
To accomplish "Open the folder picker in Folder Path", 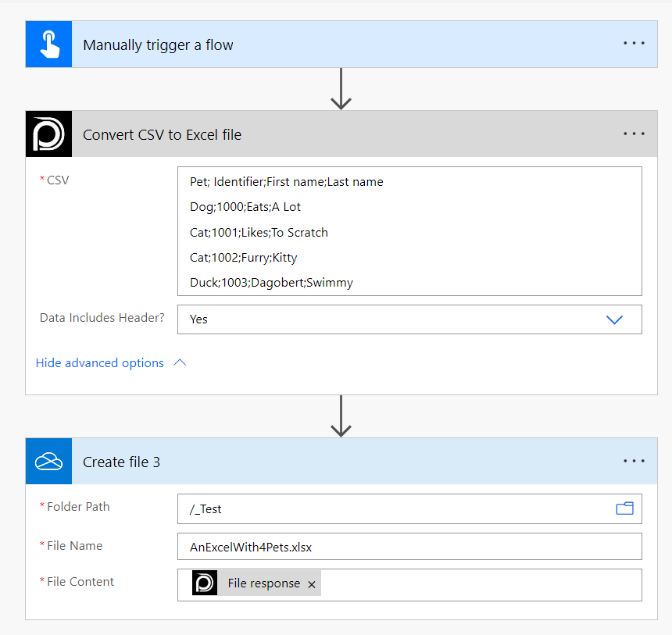I will pos(624,508).
